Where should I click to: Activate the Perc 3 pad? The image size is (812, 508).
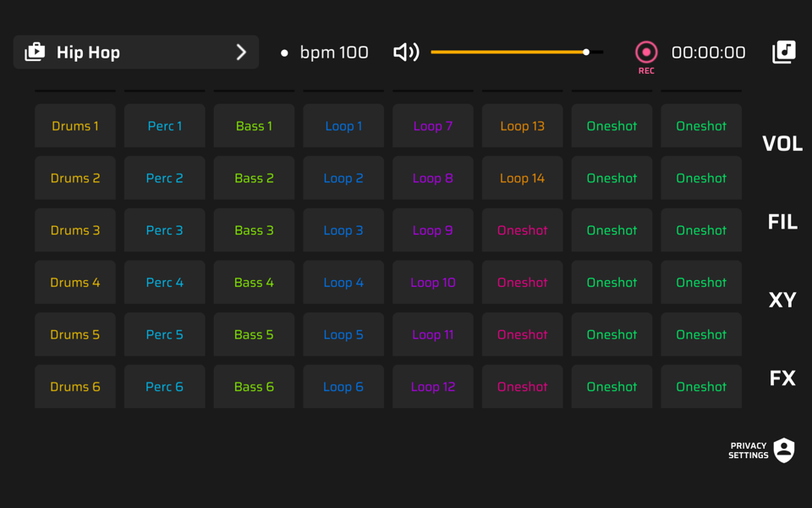point(165,230)
